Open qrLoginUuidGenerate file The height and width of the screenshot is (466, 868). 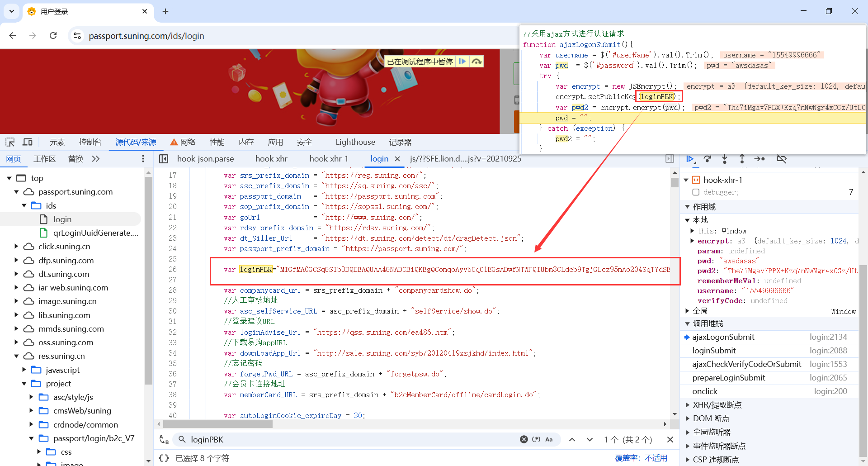95,233
